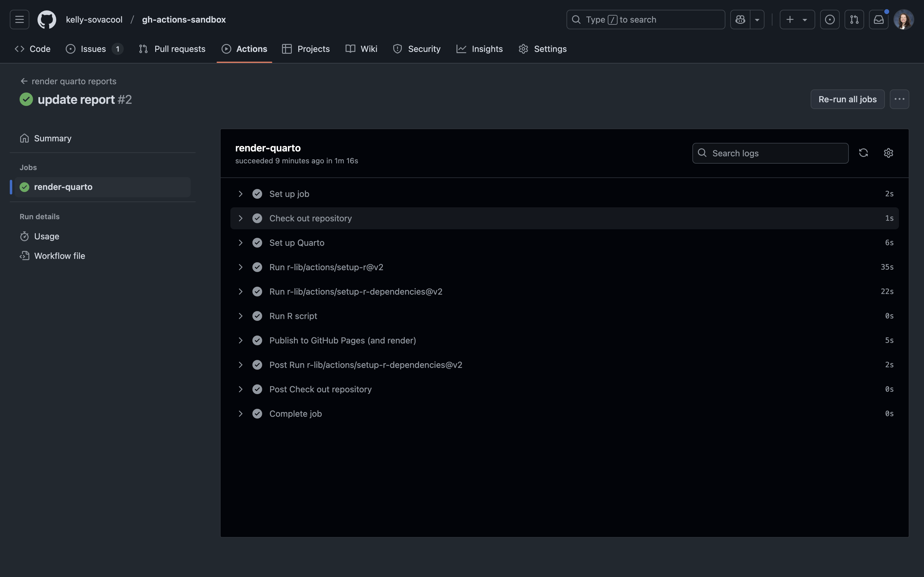Open the user avatar menu

904,20
